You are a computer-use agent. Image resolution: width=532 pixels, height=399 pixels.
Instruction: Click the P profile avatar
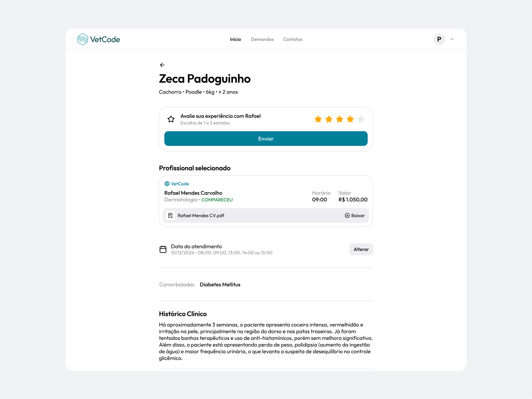click(x=439, y=39)
